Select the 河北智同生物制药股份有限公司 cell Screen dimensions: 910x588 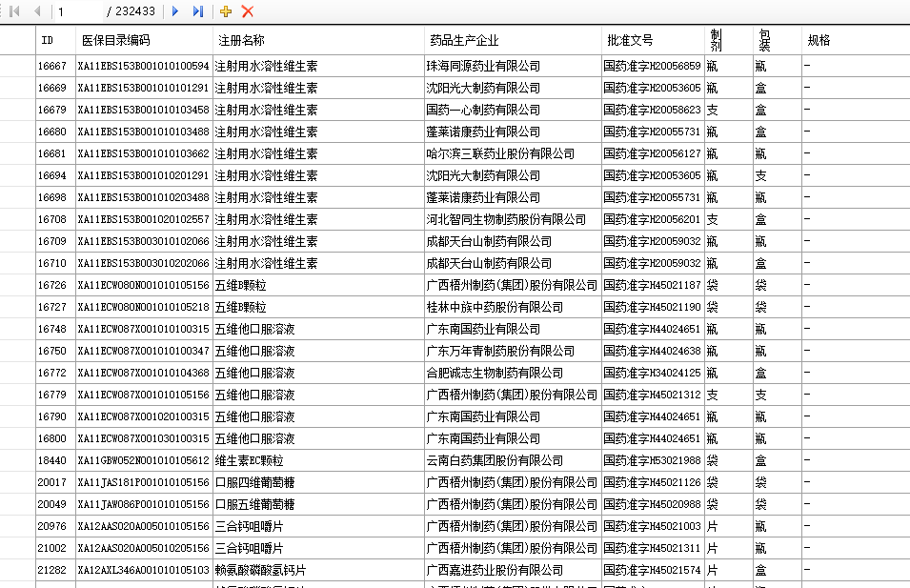[513, 220]
